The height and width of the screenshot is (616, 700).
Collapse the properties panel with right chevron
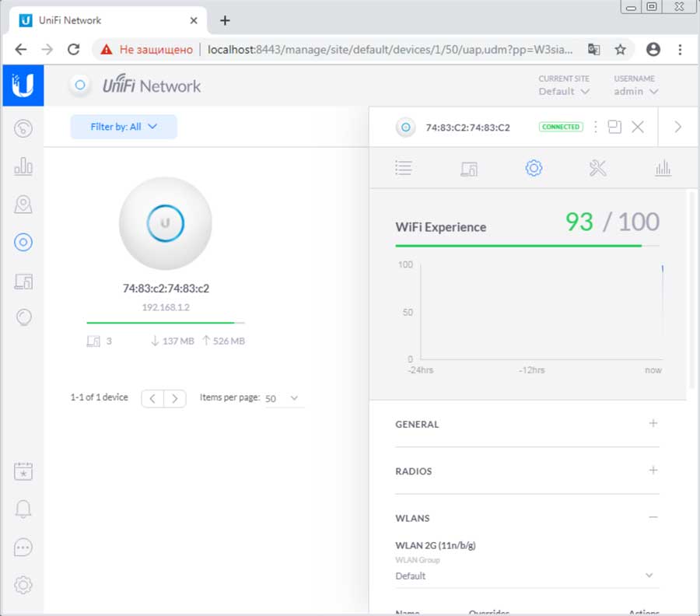coord(677,127)
